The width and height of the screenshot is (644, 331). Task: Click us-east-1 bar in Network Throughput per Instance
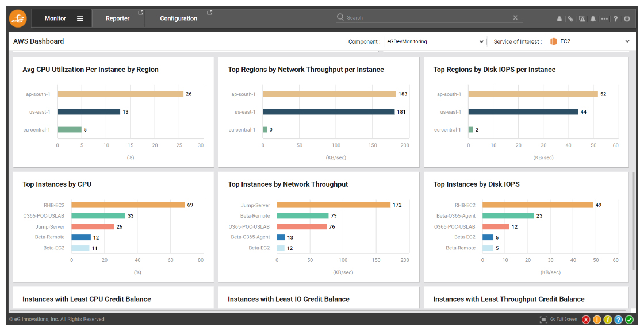[x=328, y=111]
